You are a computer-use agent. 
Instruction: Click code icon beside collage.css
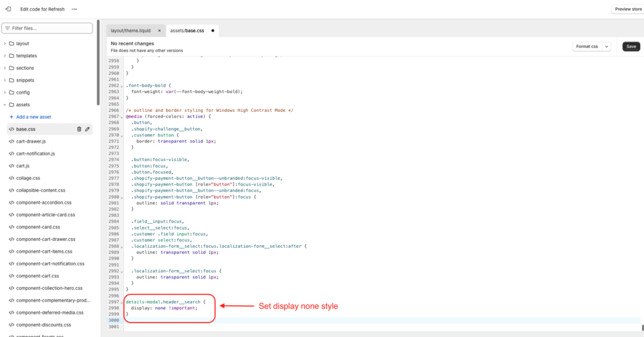(11, 178)
